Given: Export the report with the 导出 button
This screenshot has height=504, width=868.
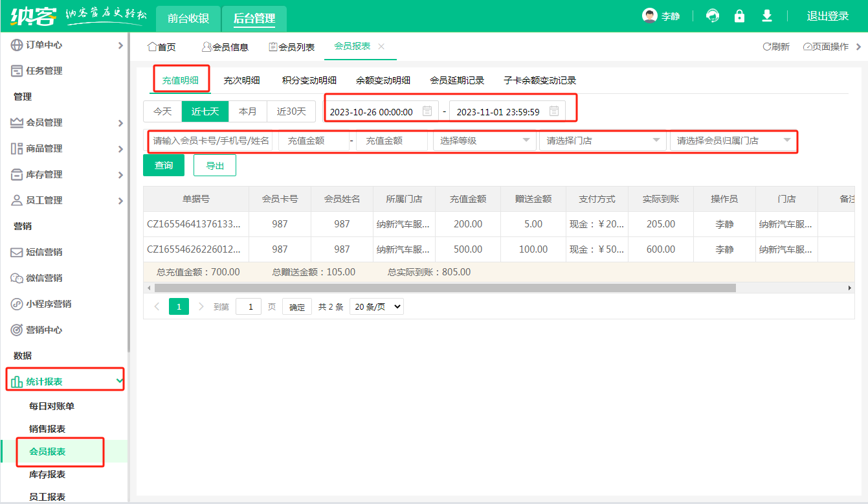Looking at the screenshot, I should (215, 165).
